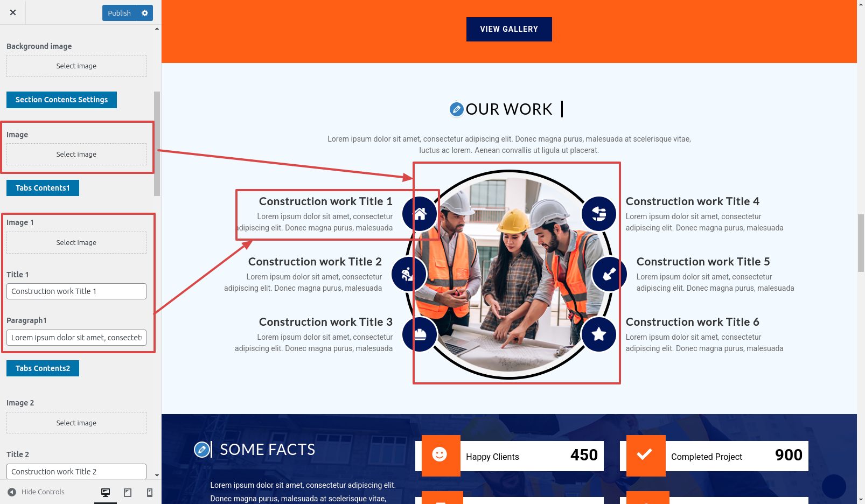Click sidebar scrollbar up arrow
The width and height of the screenshot is (865, 504).
157,29
